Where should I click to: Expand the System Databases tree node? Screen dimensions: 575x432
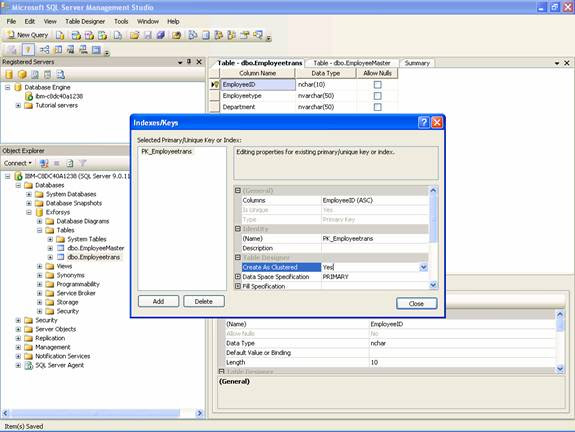click(29, 194)
